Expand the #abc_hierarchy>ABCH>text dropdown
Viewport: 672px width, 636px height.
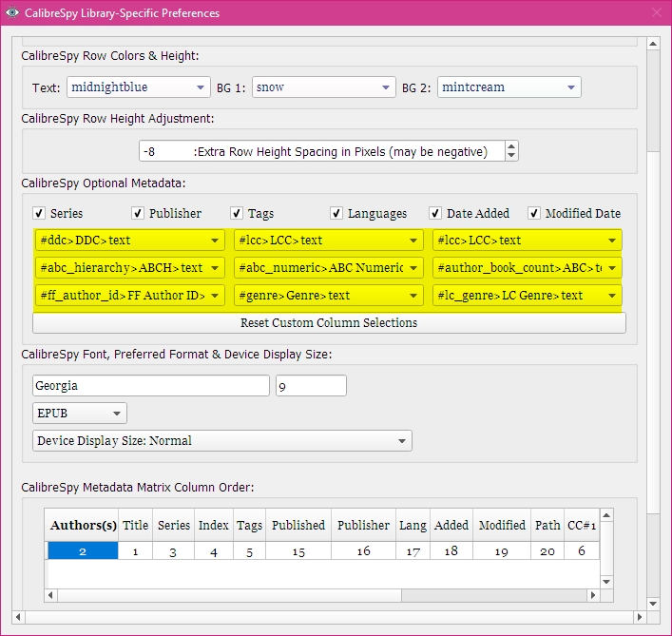pos(130,268)
